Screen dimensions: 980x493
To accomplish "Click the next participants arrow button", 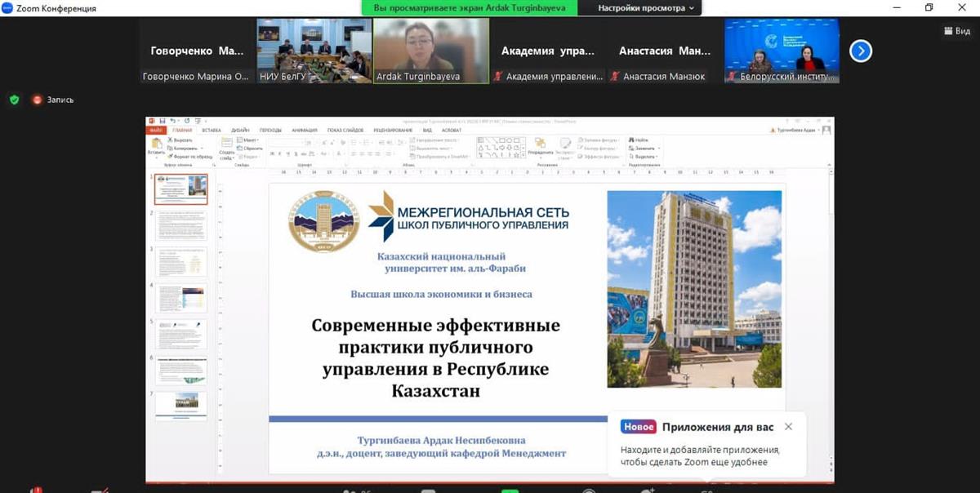I will click(861, 51).
